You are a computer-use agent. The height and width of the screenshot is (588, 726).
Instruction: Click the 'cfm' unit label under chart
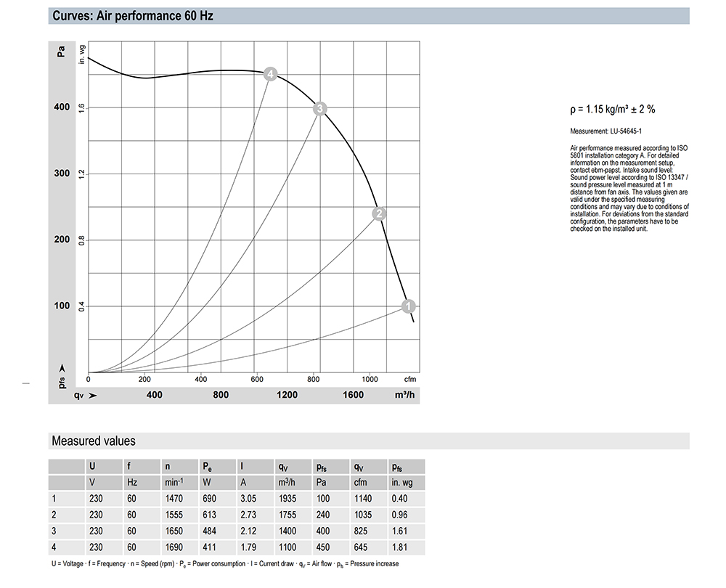tap(410, 379)
